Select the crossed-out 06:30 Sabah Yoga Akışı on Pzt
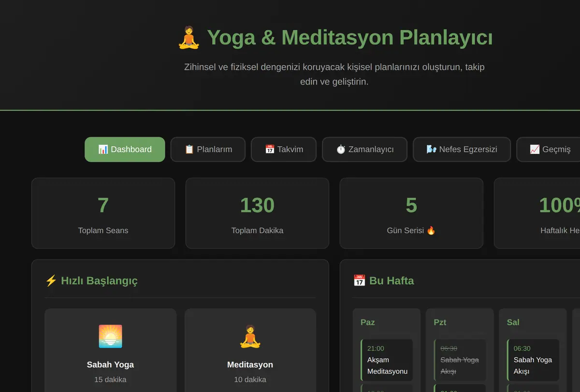 point(460,360)
